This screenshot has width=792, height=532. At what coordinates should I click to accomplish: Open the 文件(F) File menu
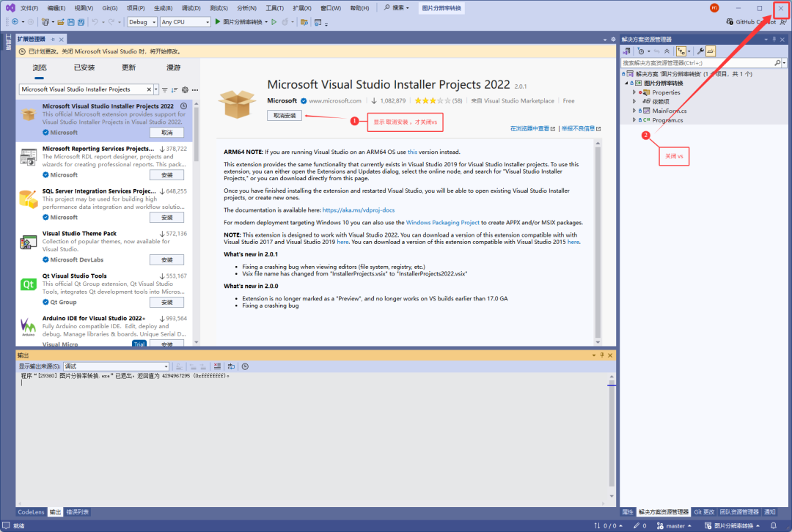tap(29, 7)
